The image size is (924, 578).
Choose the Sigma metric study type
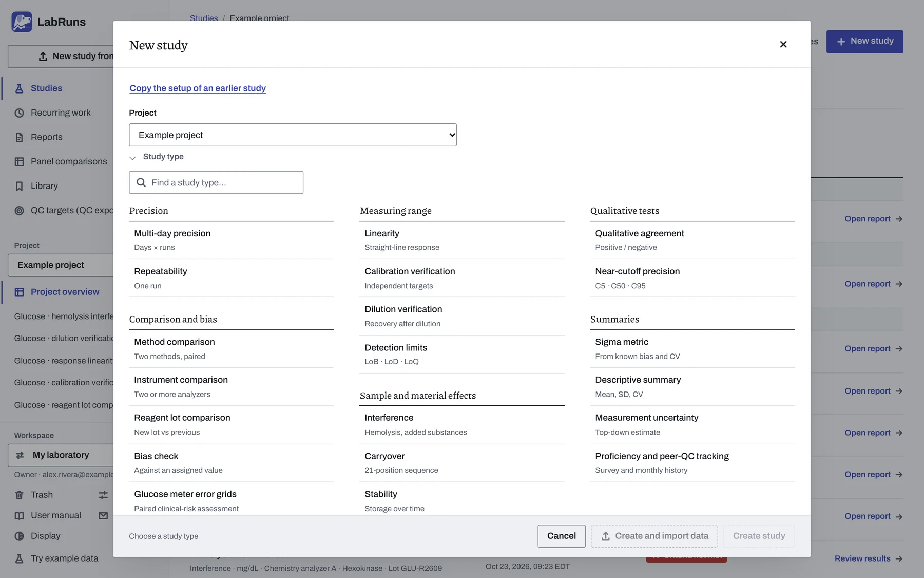(x=692, y=349)
